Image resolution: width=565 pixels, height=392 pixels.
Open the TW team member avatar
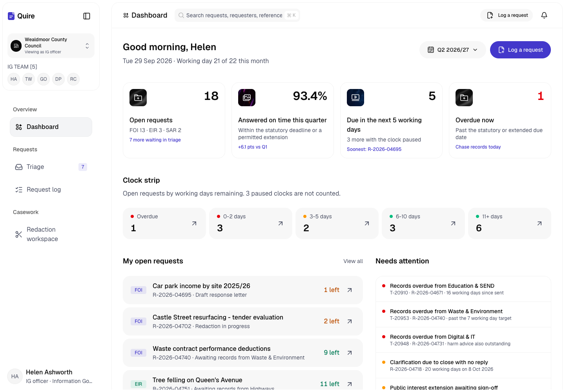tap(29, 79)
